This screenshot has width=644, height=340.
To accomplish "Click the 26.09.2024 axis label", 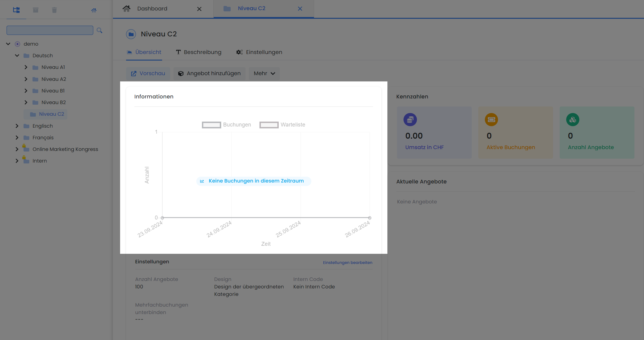I will 357,229.
